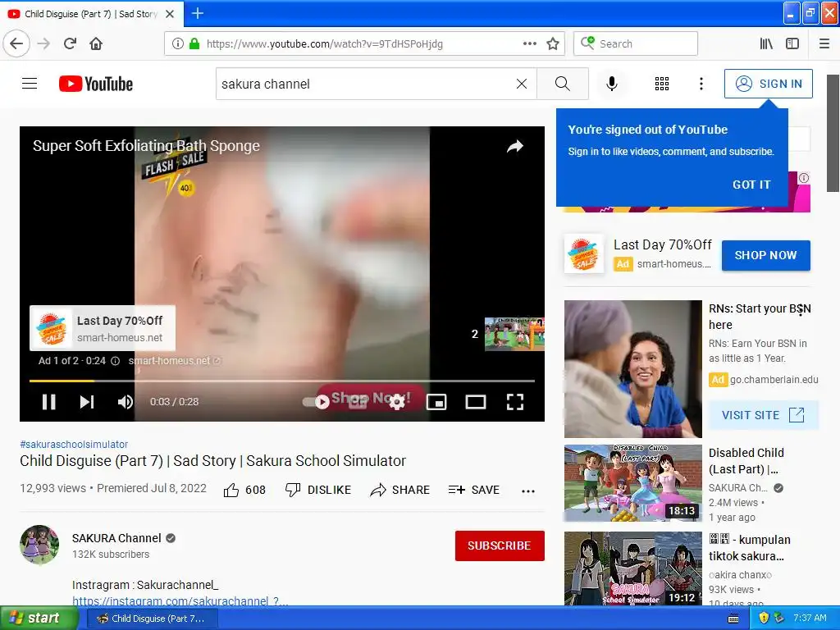The width and height of the screenshot is (840, 630).
Task: Click the ad info icon beside 0:24
Action: (x=115, y=361)
